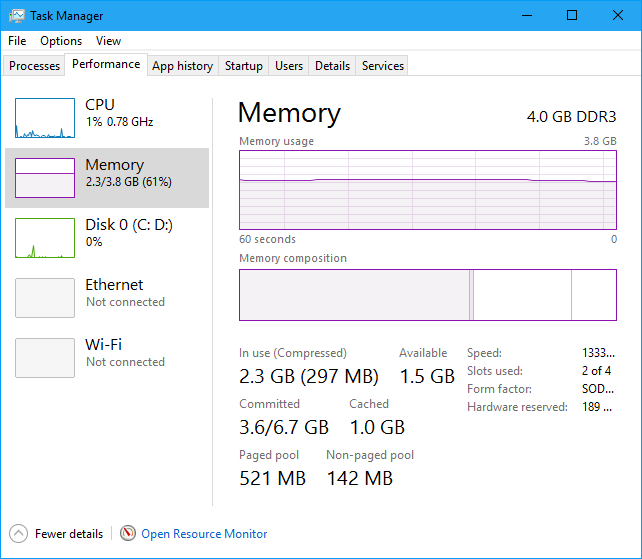Viewport: 642px width, 559px height.
Task: Click the 2.3/3.8 GB (61%) sidebar text
Action: [x=129, y=182]
